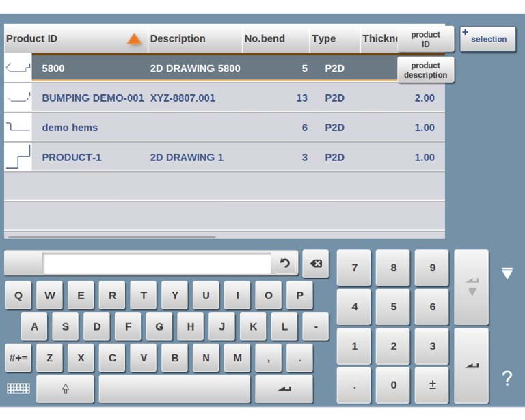Click the undo arrow beside the text field
This screenshot has height=420, width=525.
point(284,264)
